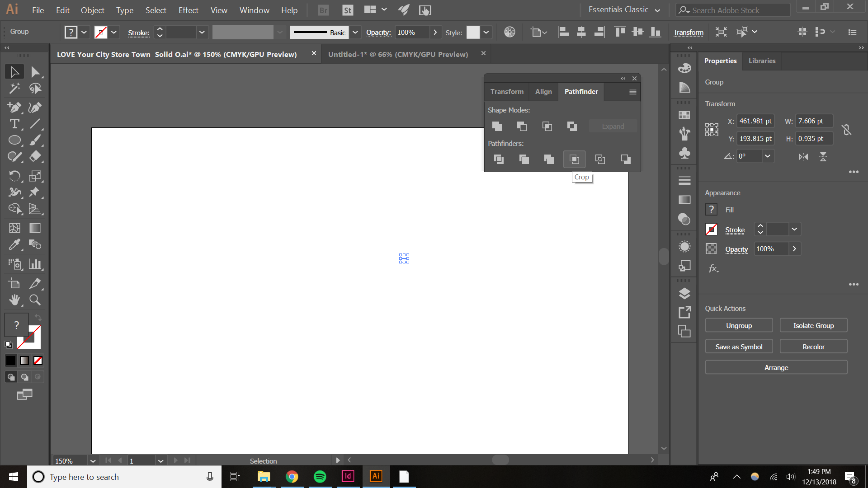Open the Essentials Classic workspace switcher
Image resolution: width=868 pixels, height=488 pixels.
(624, 9)
